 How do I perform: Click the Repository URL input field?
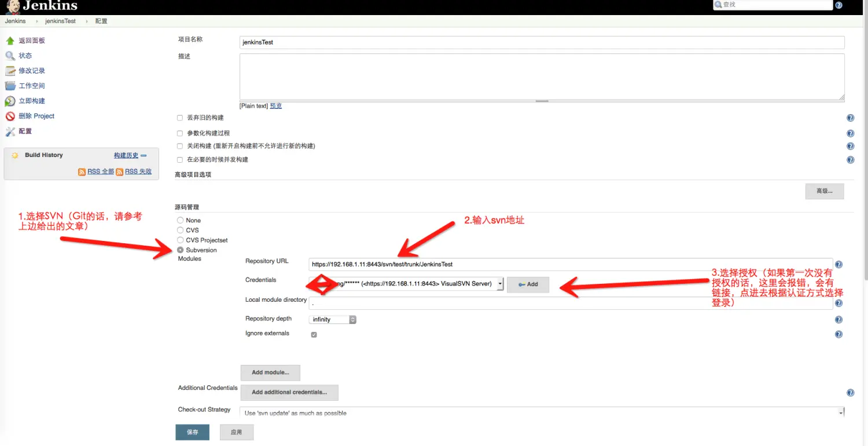[x=571, y=264]
